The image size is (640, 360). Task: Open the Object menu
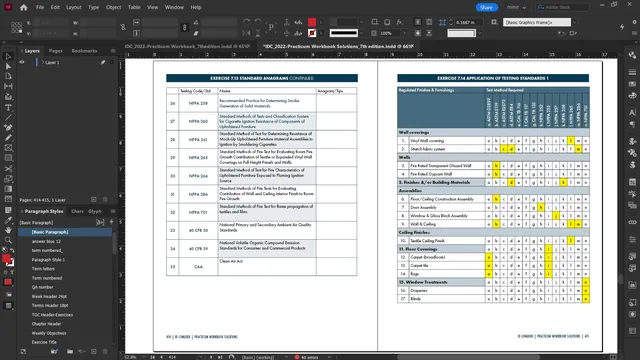113,7
